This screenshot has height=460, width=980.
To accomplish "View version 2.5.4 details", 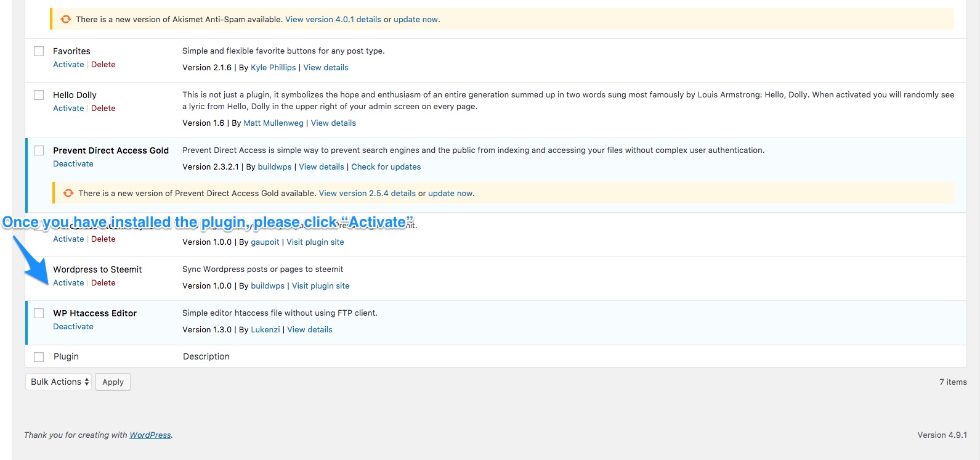I will [x=367, y=193].
